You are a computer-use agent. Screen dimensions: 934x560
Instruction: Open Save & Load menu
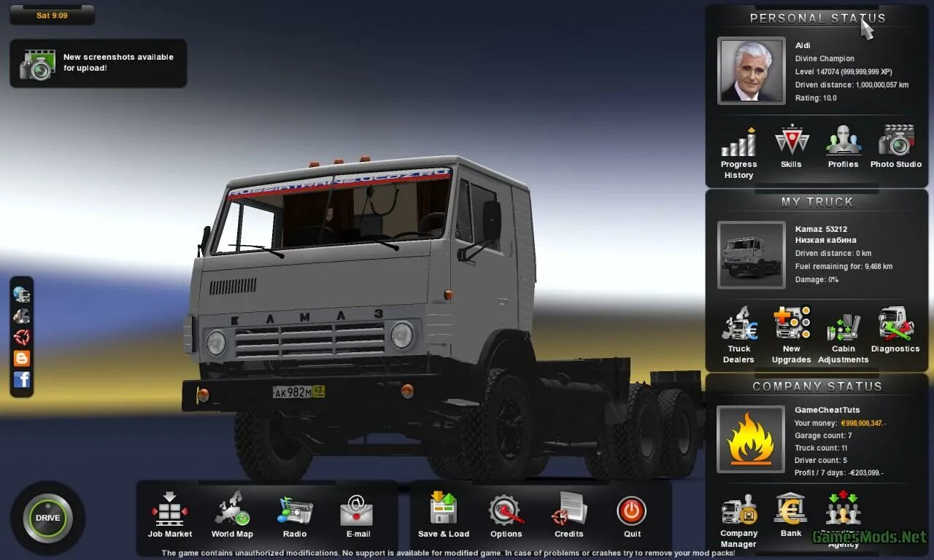tap(444, 515)
